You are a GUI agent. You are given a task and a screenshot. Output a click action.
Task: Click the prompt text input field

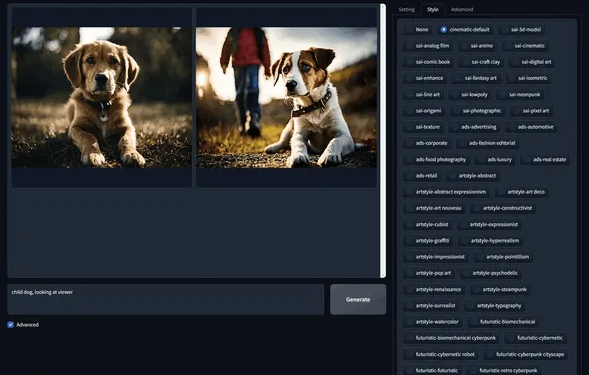point(166,299)
